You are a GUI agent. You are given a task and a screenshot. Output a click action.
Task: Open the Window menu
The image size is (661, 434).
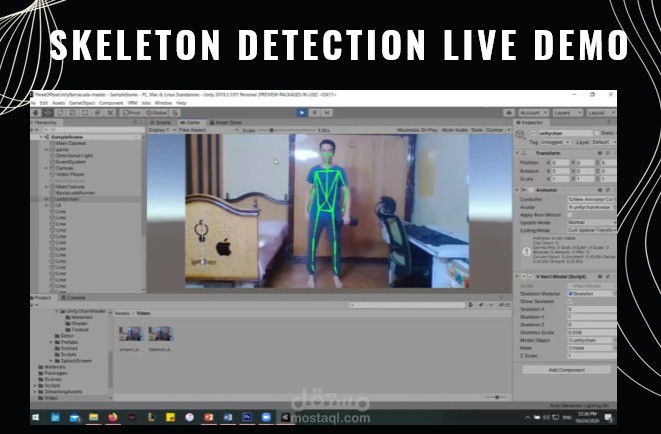(164, 103)
